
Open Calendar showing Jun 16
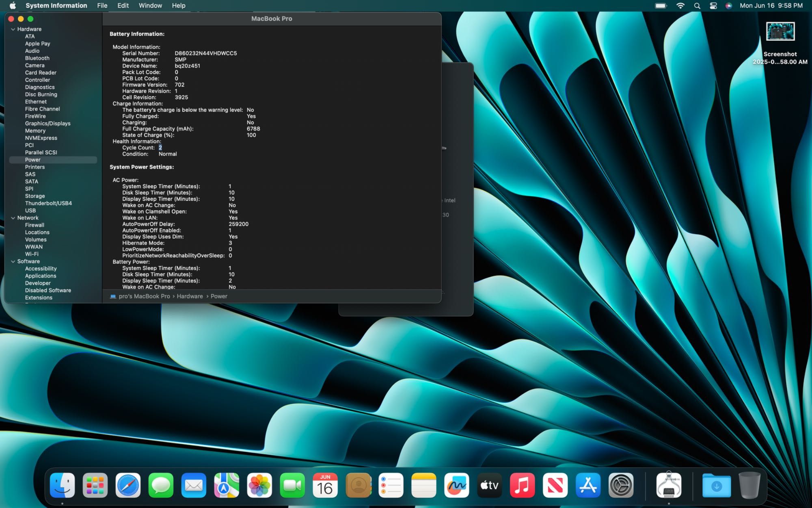point(325,485)
